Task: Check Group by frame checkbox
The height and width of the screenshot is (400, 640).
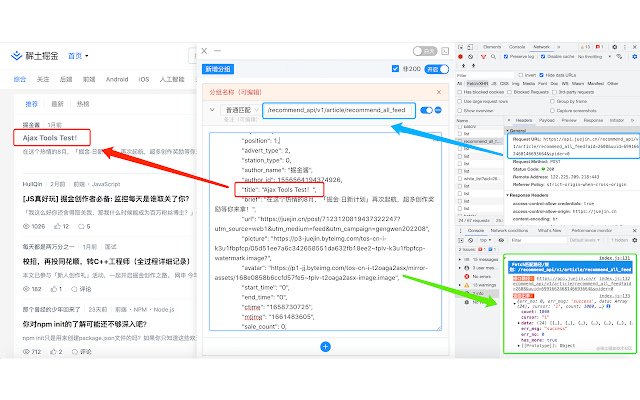Action: click(x=552, y=101)
